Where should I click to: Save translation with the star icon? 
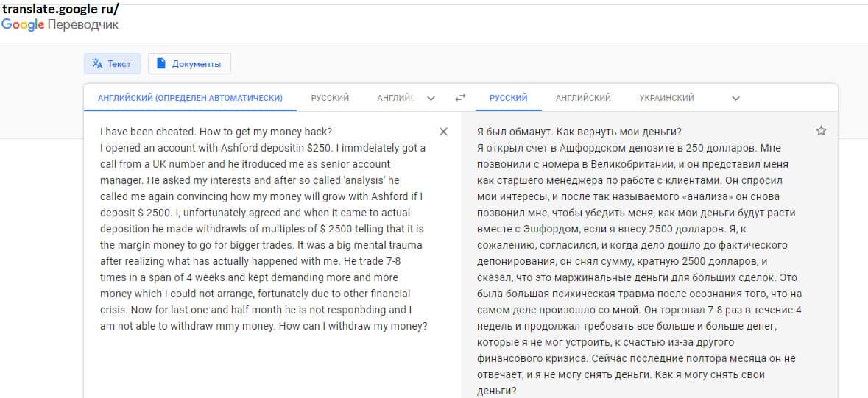coord(821,131)
